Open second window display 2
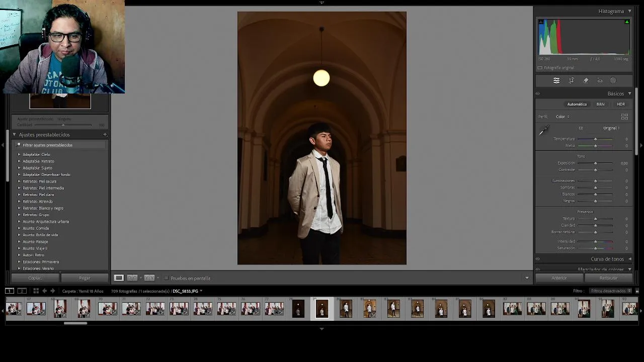Screen dimensions: 644x362 pyautogui.click(x=22, y=291)
